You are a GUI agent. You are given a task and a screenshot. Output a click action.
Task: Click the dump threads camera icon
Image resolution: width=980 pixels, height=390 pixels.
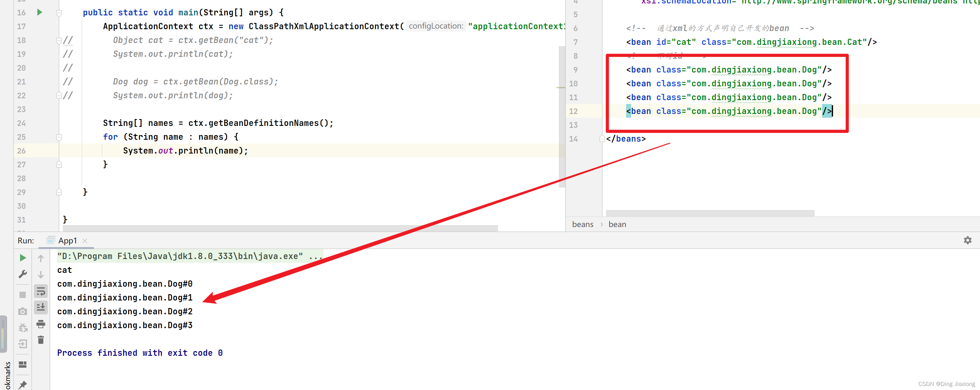pyautogui.click(x=23, y=311)
